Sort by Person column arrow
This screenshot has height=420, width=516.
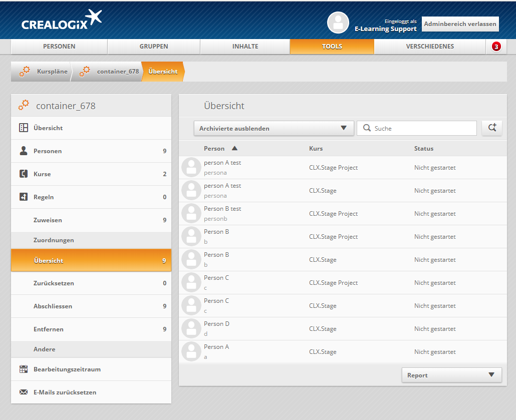pyautogui.click(x=234, y=149)
